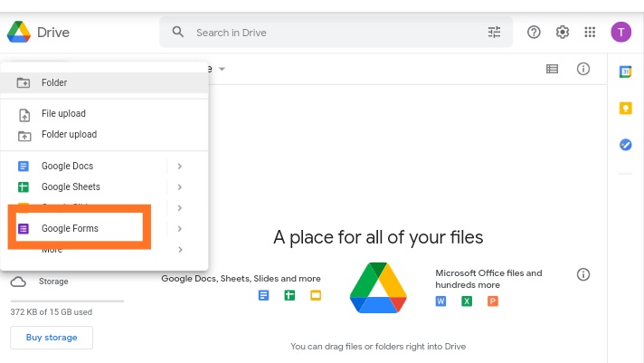Open the Help question mark icon

[534, 32]
